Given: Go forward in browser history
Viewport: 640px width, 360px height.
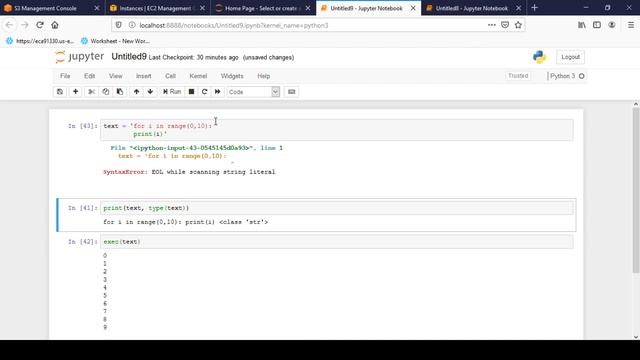Looking at the screenshot, I should tap(25, 25).
